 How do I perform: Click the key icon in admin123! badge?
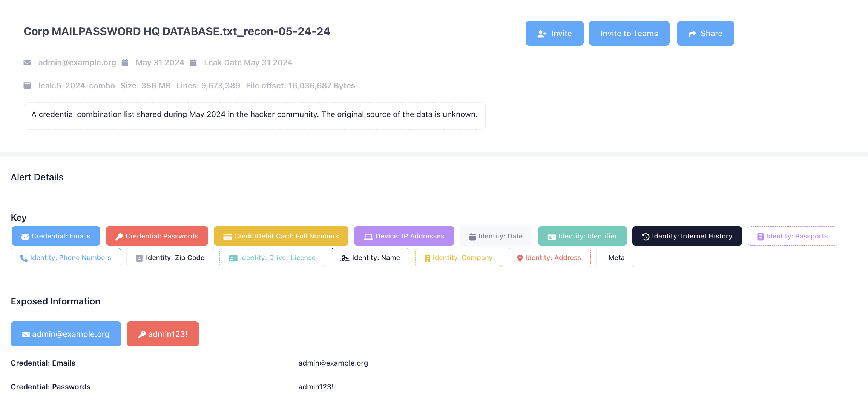point(142,334)
